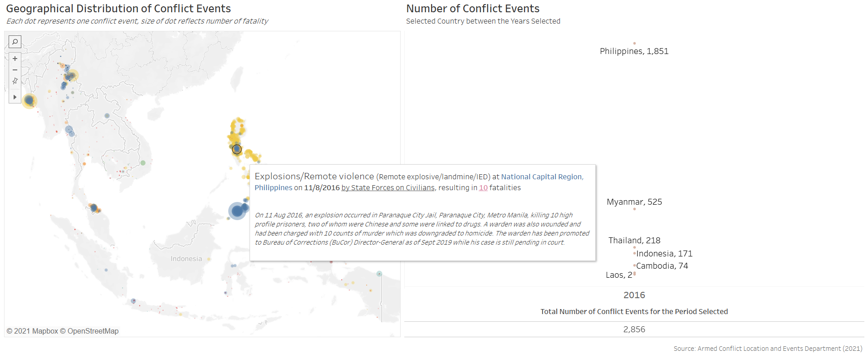Select the black-outlined dot near Manila
Viewport: 868px width, 359px height.
tap(237, 149)
